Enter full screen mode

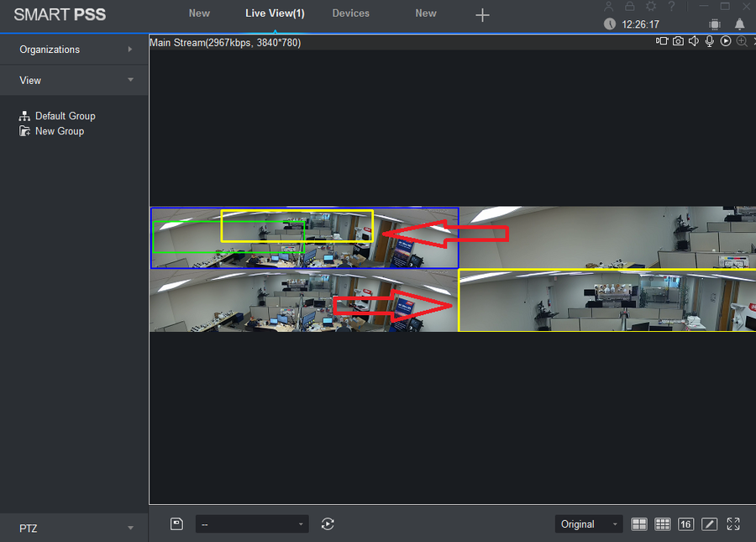[733, 524]
